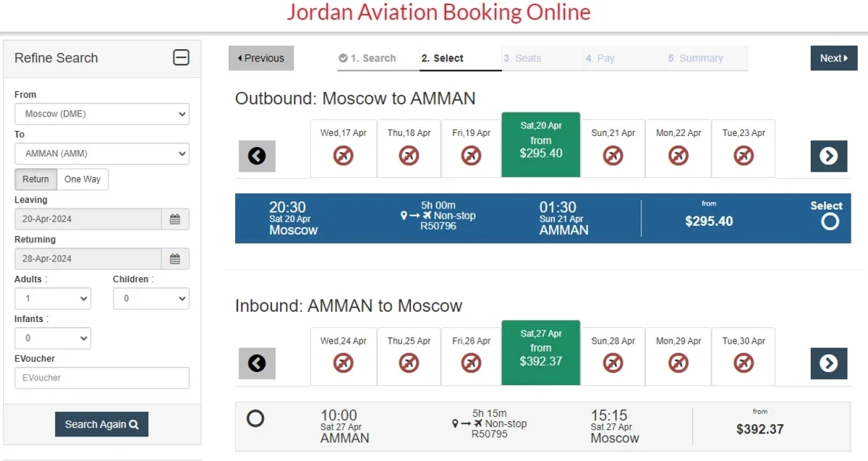This screenshot has height=461, width=868.
Task: Open the From airport dropdown
Action: [102, 114]
